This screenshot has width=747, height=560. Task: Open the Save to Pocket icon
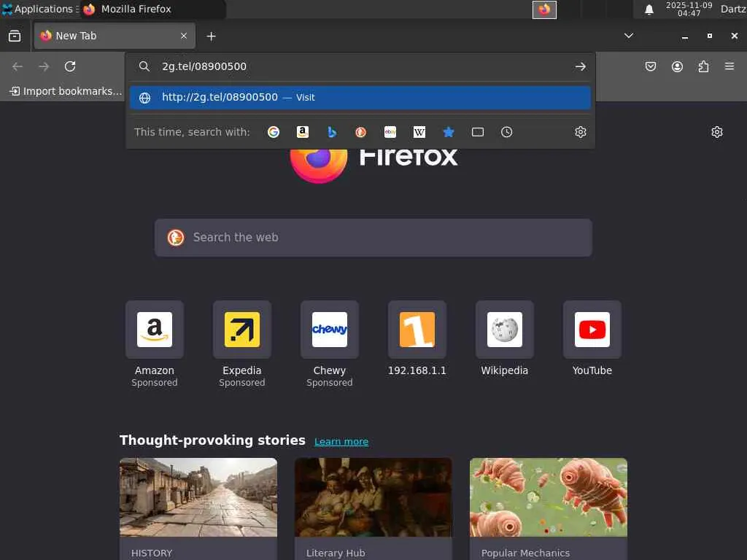click(x=650, y=66)
